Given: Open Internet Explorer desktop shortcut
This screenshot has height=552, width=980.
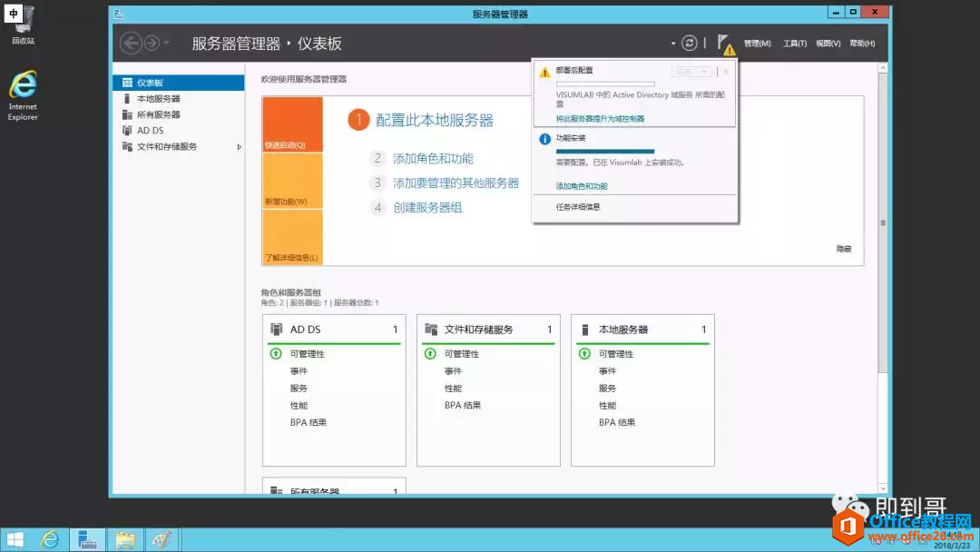Looking at the screenshot, I should pos(23,95).
